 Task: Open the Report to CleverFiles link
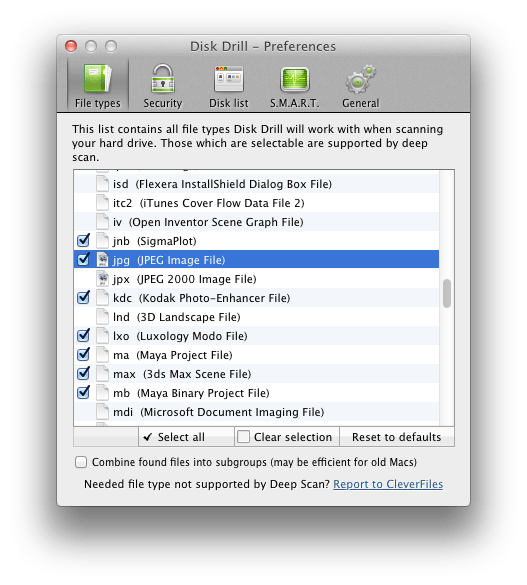coord(388,484)
